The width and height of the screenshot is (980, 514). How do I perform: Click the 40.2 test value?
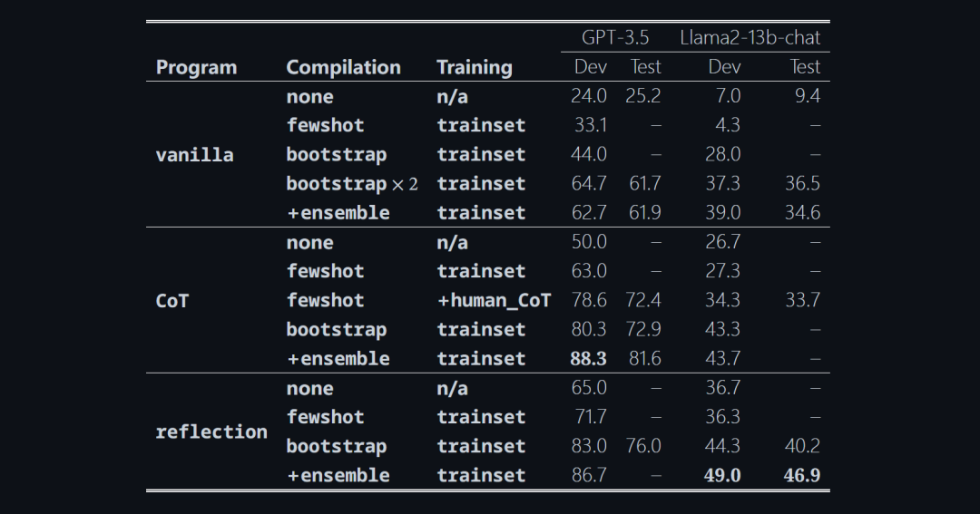(x=802, y=446)
